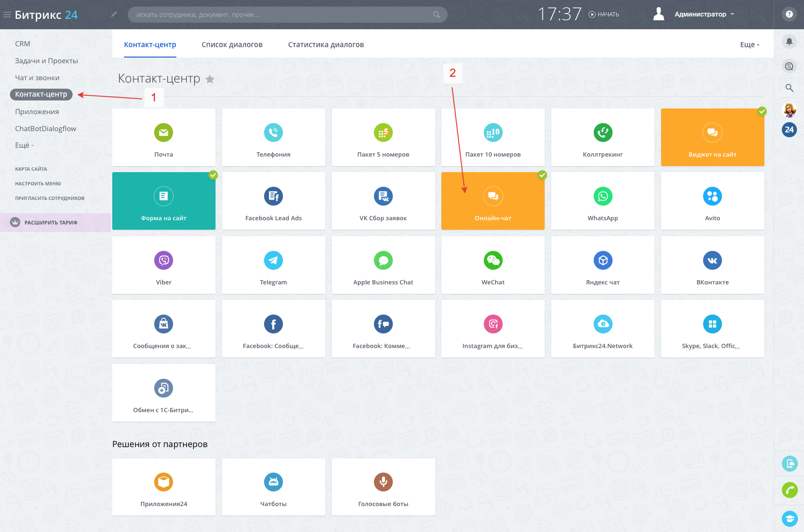Open Facebook Lead Ads tile
Screen dimensions: 804x532
(x=274, y=201)
